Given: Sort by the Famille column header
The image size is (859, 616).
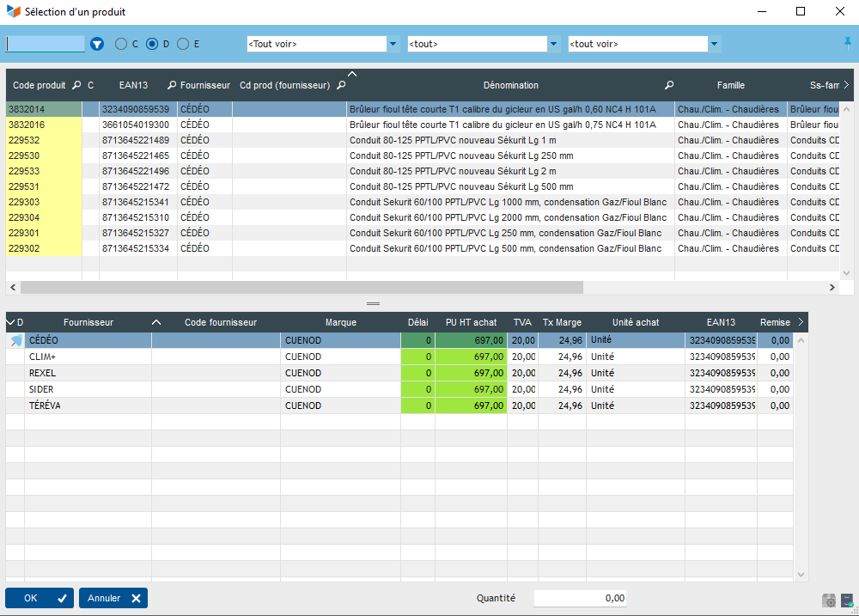Looking at the screenshot, I should 730,86.
